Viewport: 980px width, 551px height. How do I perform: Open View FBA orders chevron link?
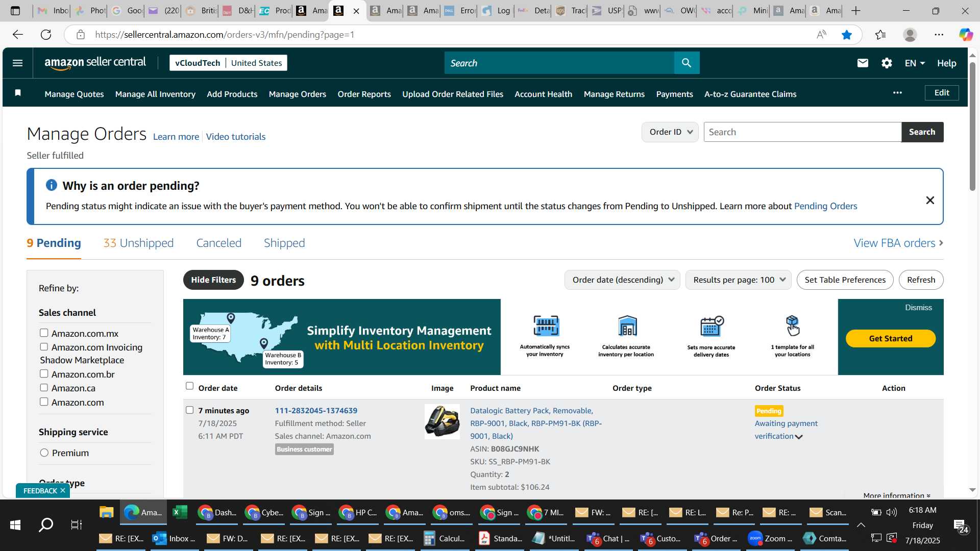pyautogui.click(x=898, y=243)
